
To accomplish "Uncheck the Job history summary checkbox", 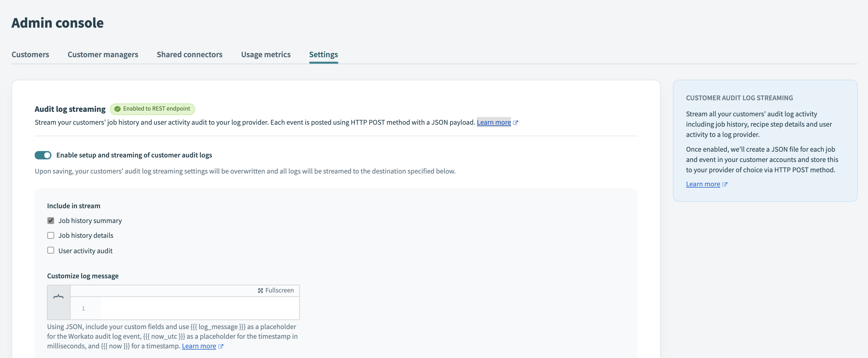I will pyautogui.click(x=50, y=220).
